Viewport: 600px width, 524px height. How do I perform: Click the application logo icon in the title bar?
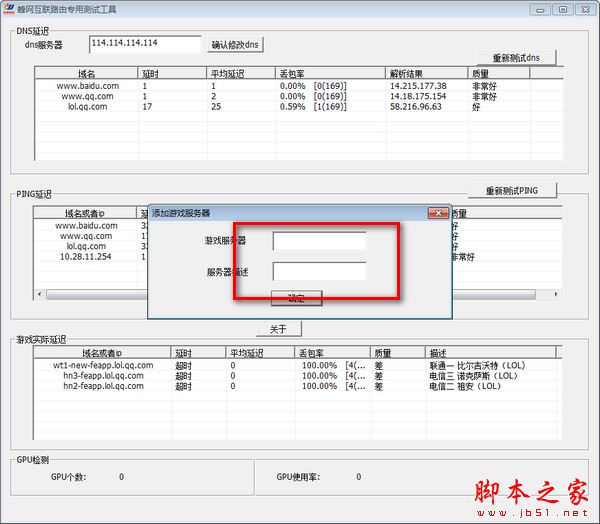click(x=8, y=8)
